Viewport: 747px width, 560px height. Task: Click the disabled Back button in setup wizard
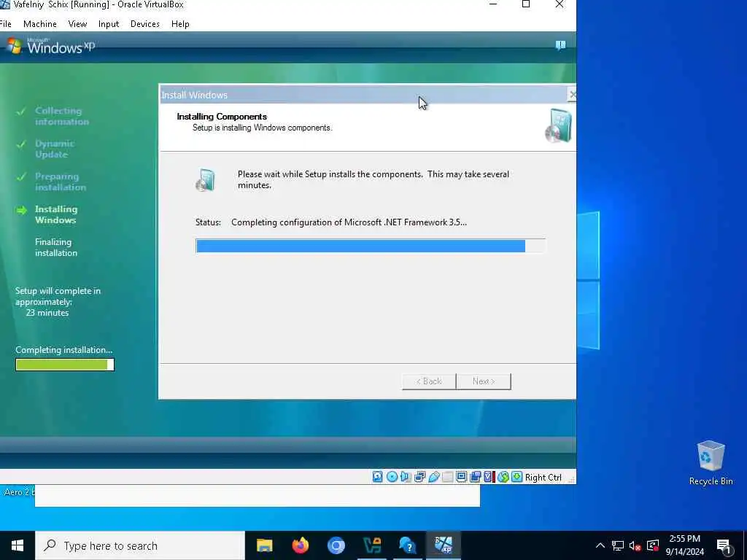coord(429,381)
